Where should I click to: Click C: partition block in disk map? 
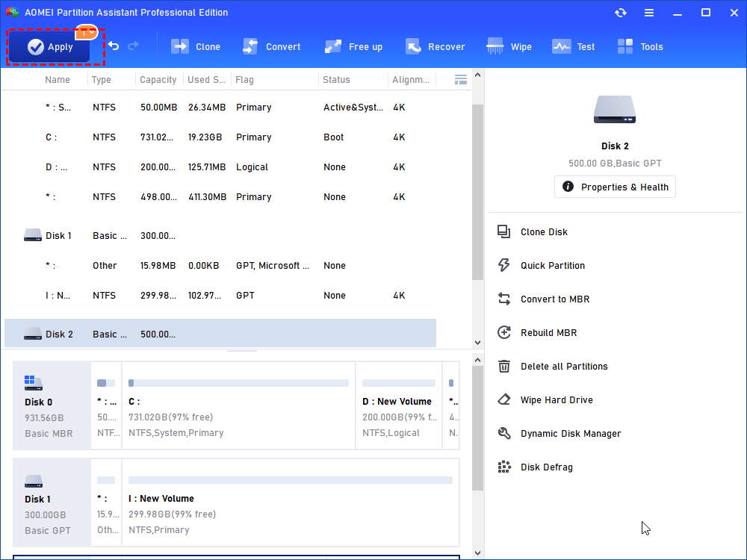pos(239,405)
